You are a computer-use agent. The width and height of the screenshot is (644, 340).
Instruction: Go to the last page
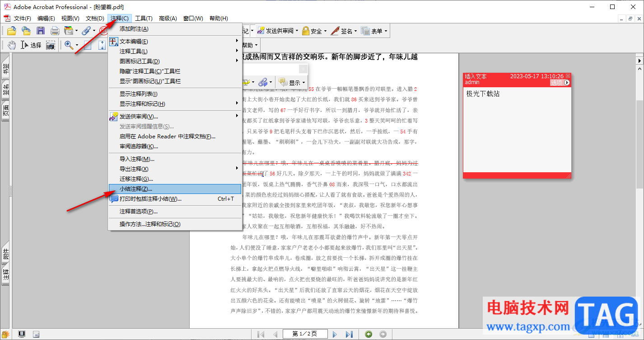coord(349,334)
